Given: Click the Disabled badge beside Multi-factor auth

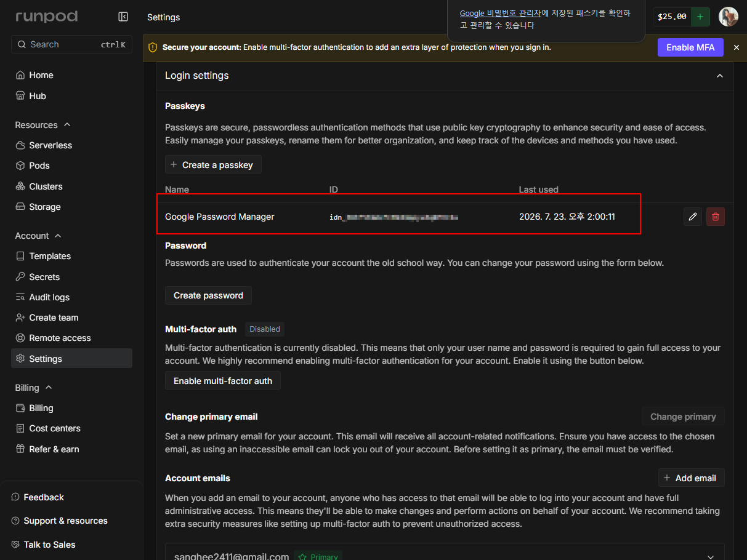Looking at the screenshot, I should click(265, 329).
